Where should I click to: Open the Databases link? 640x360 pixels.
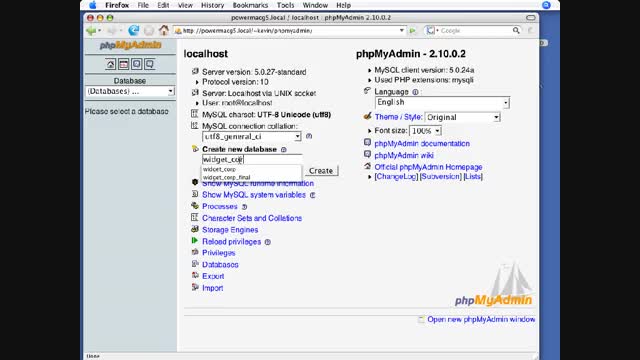(x=220, y=265)
